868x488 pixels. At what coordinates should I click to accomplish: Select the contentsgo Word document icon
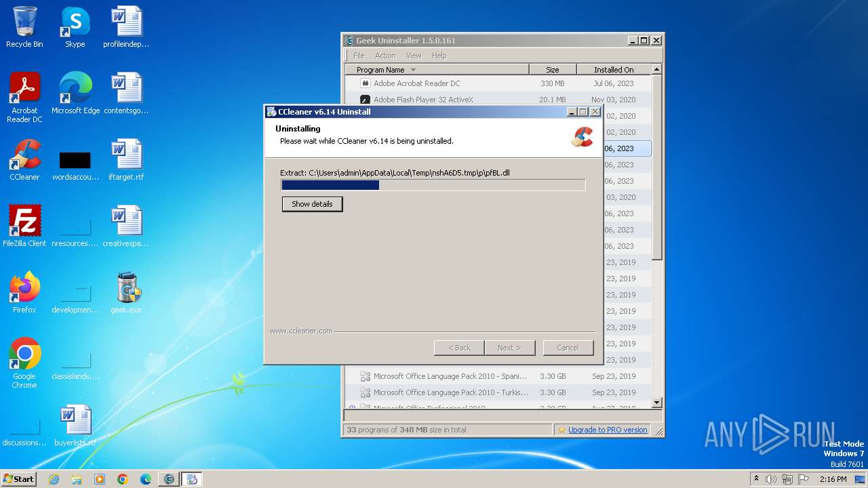[126, 94]
